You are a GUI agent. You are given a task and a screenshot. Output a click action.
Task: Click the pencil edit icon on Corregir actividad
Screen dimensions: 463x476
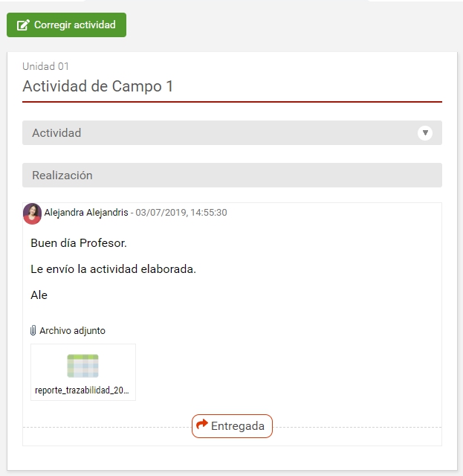tap(23, 25)
